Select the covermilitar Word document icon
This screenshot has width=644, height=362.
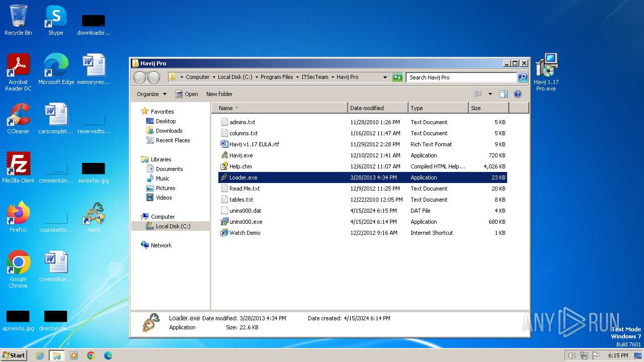pos(56,266)
